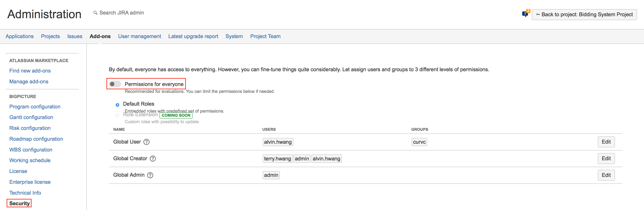The width and height of the screenshot is (644, 210).
Task: Click the curvc group tag
Action: [419, 142]
